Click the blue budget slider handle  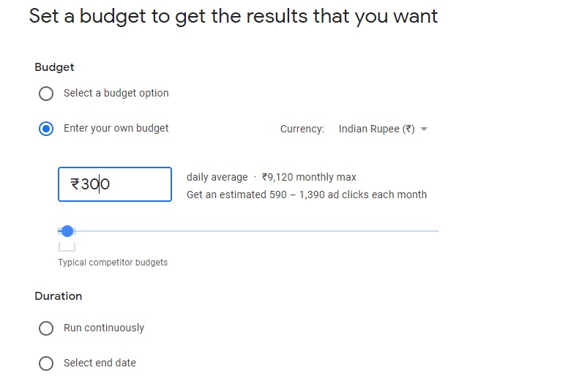pos(67,231)
